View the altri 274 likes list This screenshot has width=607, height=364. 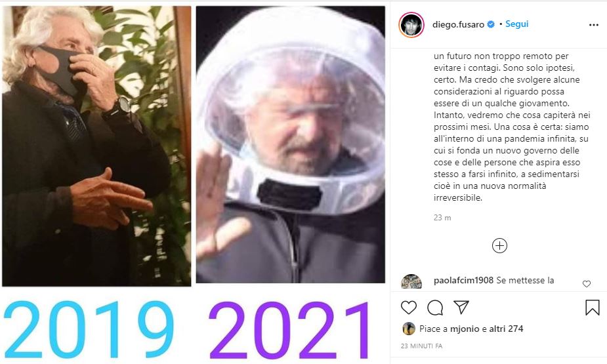point(506,329)
